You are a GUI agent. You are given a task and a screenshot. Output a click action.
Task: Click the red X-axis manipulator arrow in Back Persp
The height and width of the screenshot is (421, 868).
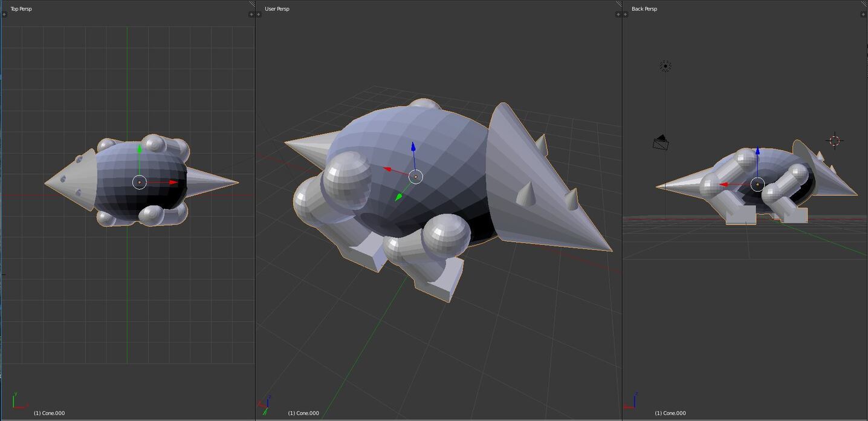pyautogui.click(x=725, y=184)
